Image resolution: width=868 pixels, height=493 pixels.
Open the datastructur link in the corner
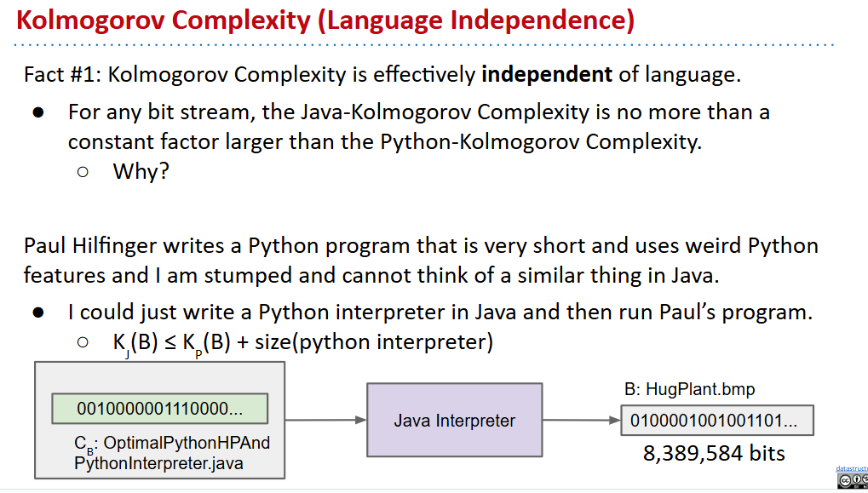(851, 469)
